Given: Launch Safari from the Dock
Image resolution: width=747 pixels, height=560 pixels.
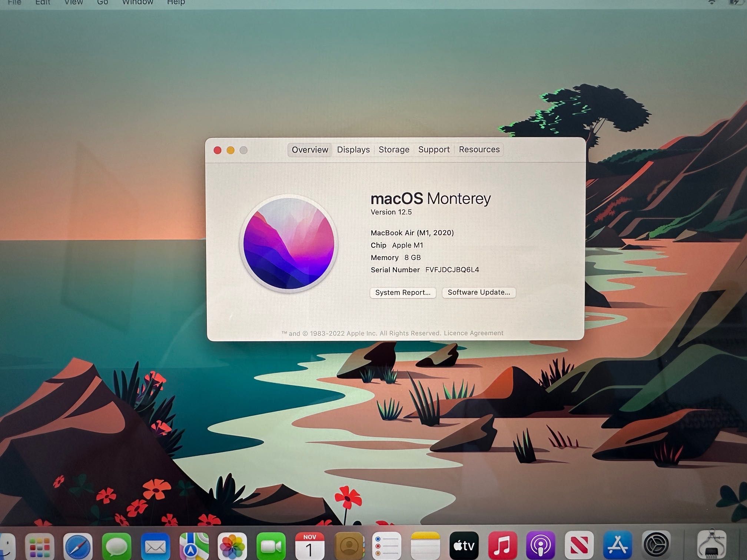Looking at the screenshot, I should point(78,546).
